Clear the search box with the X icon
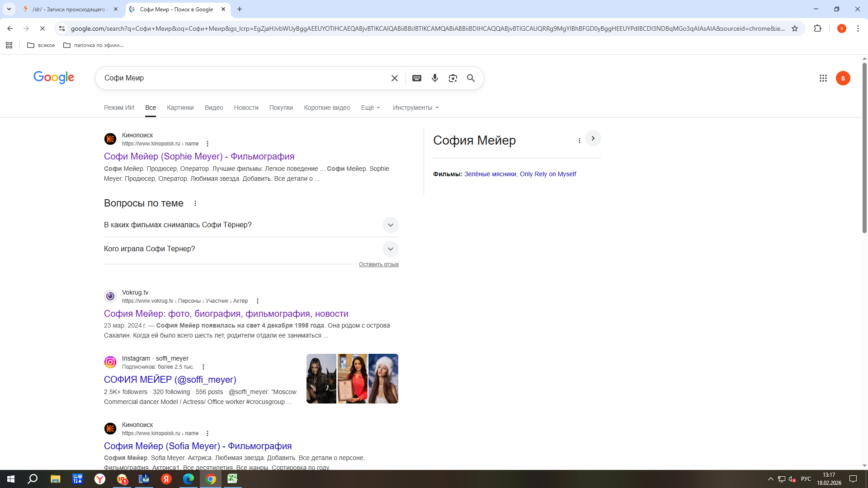Viewport: 868px width, 488px height. point(395,78)
